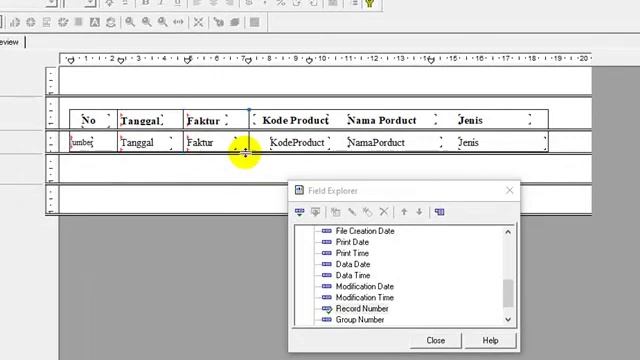Click the crossed arrows X toolbar icon
Screen dimensions: 640x360
(198, 22)
